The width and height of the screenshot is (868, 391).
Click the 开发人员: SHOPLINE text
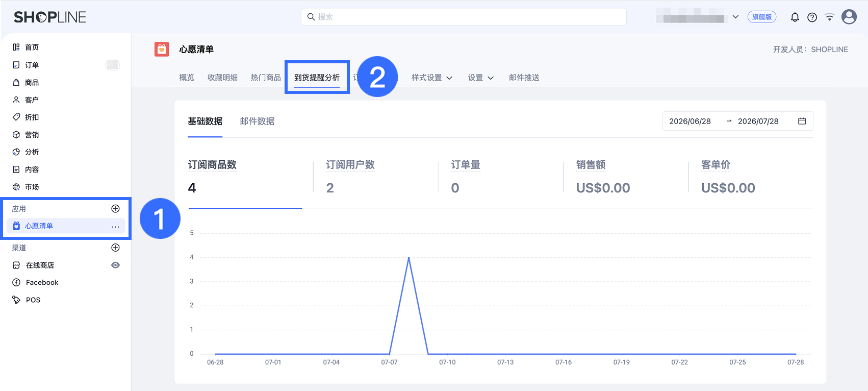click(x=810, y=50)
